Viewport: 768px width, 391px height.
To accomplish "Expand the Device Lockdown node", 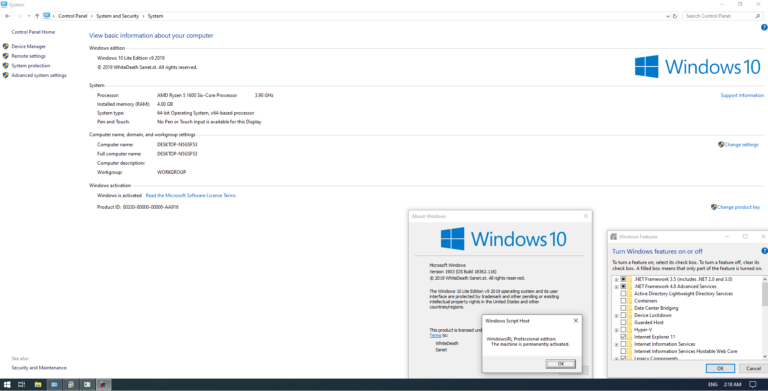I will (616, 316).
